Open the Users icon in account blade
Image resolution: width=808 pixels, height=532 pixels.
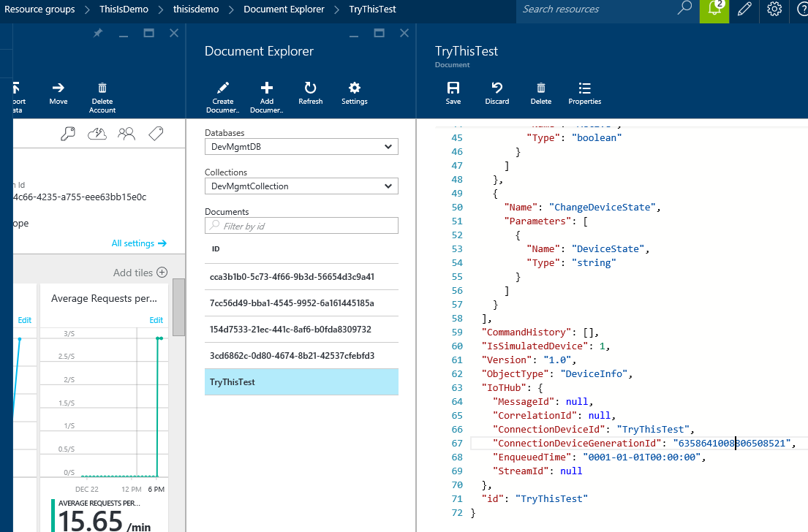pyautogui.click(x=127, y=134)
